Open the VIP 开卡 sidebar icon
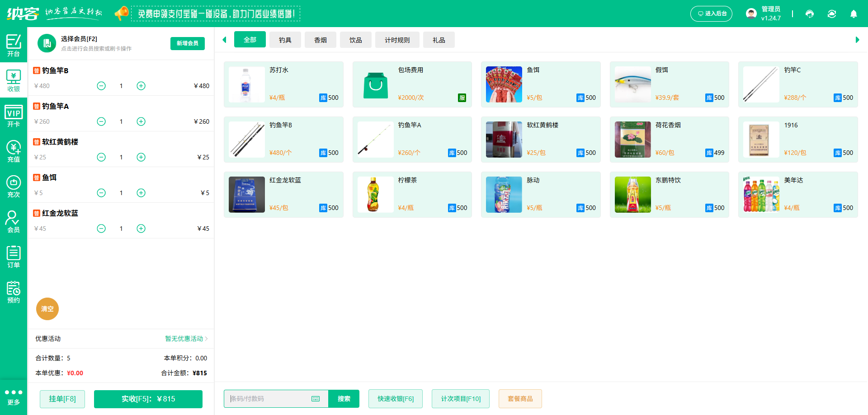 click(14, 116)
